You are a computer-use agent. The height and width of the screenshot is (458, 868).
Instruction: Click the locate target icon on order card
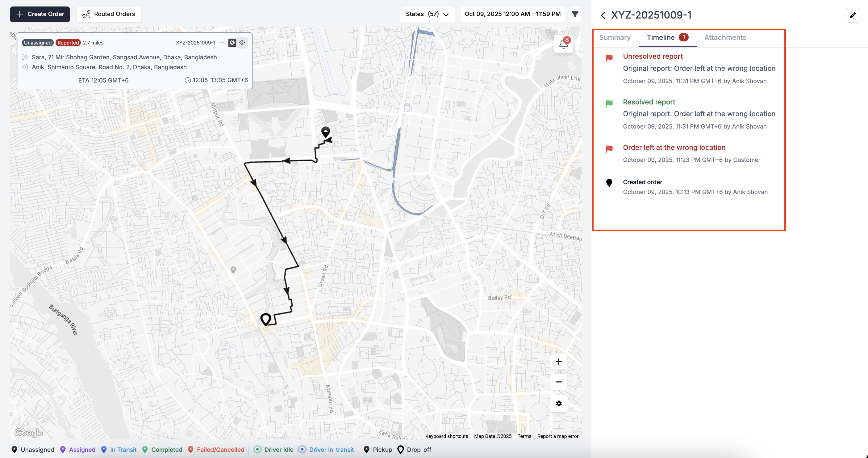point(242,43)
